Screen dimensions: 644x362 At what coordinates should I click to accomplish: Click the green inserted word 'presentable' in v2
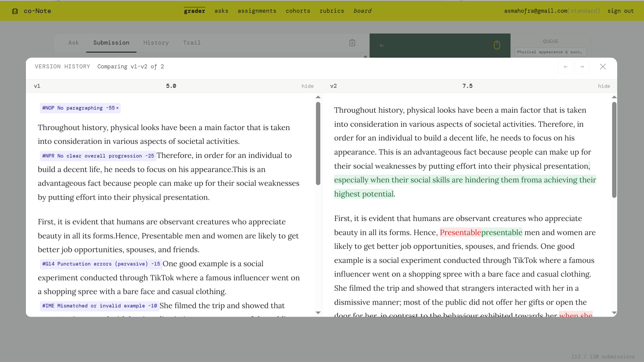[502, 233]
